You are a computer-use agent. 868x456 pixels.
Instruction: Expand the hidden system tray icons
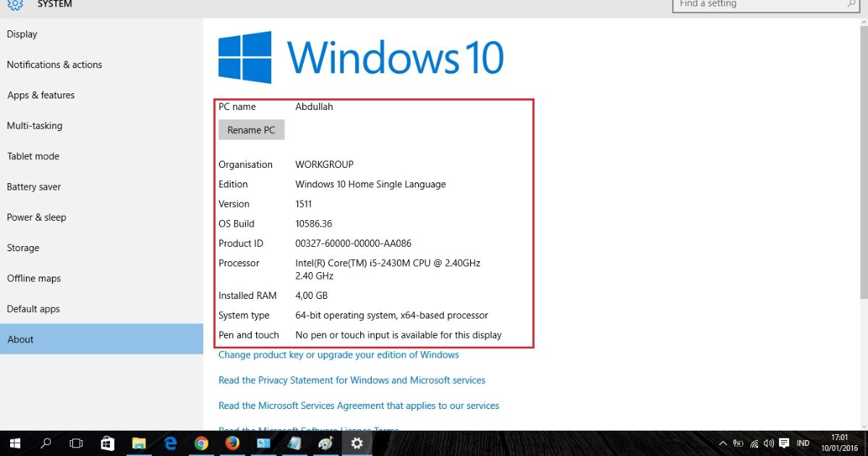click(x=723, y=443)
